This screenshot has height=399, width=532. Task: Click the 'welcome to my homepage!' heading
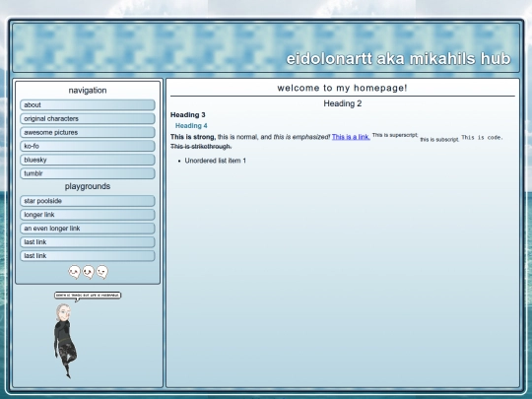tap(342, 88)
